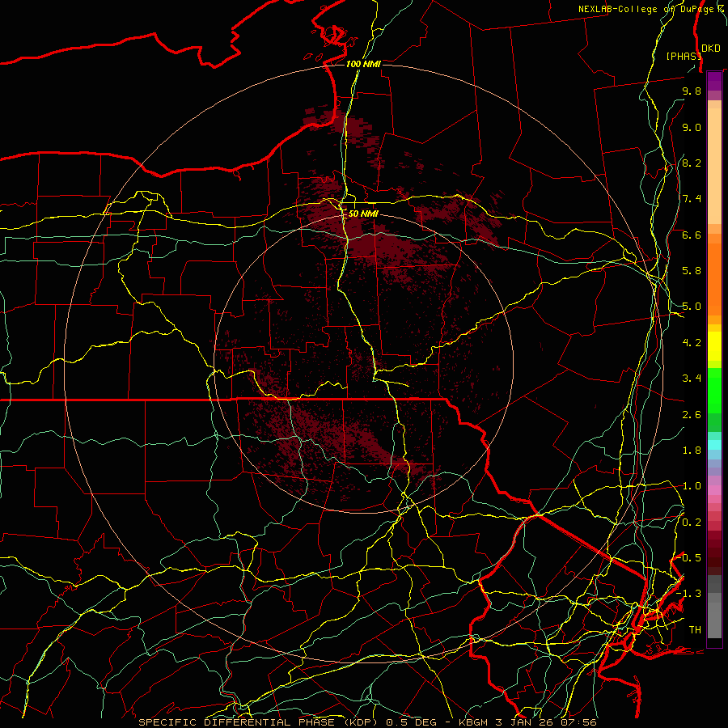728x728 pixels.
Task: Pick the cyan segment of the color bar
Action: pos(714,445)
